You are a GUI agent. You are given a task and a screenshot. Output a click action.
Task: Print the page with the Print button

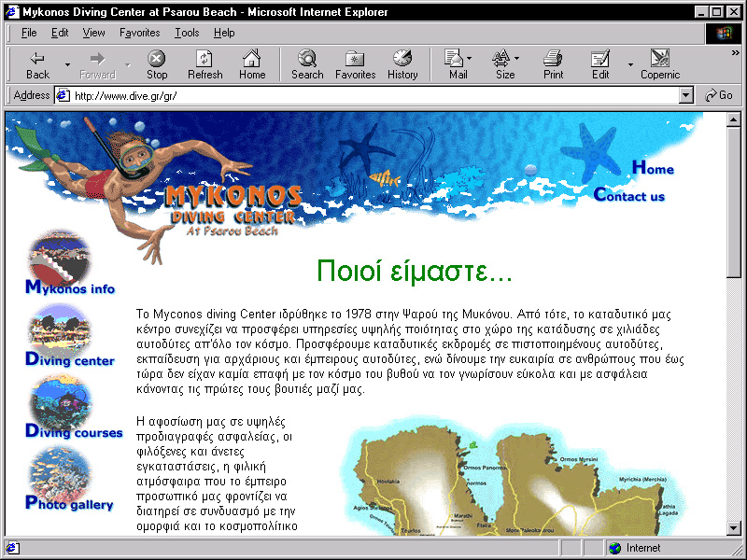553,64
